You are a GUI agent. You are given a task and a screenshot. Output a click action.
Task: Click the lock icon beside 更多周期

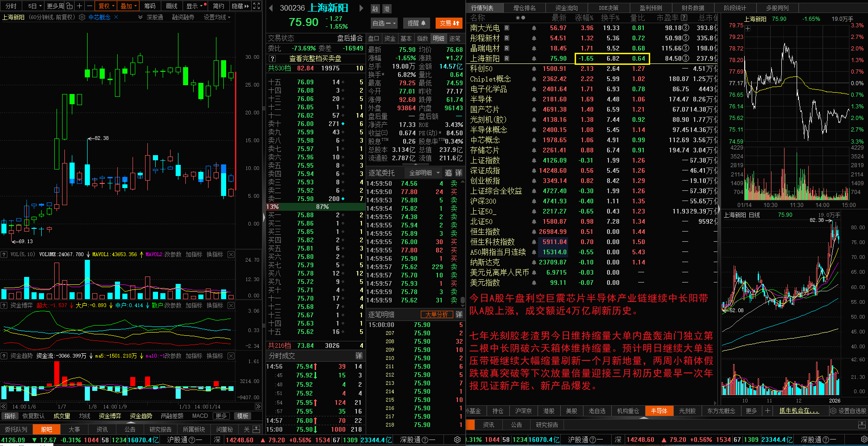[70, 6]
